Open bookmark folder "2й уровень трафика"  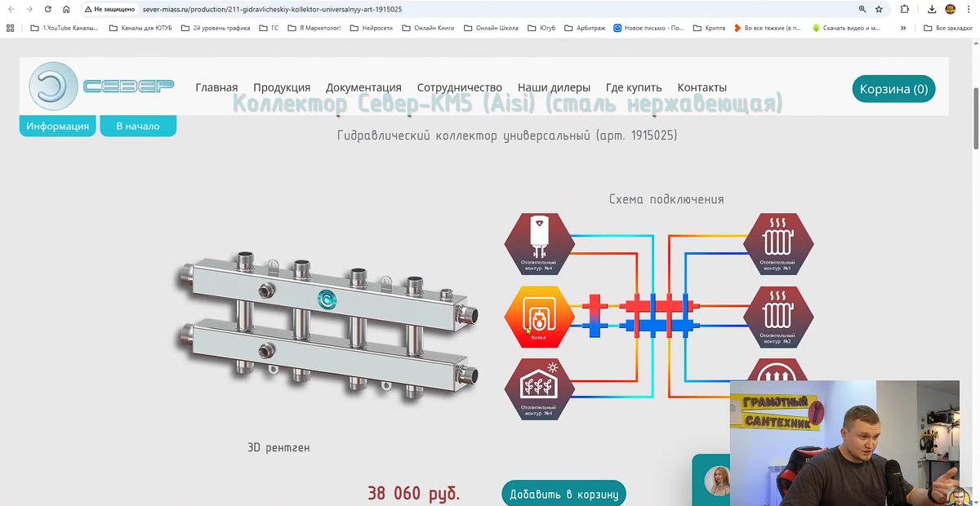point(216,28)
